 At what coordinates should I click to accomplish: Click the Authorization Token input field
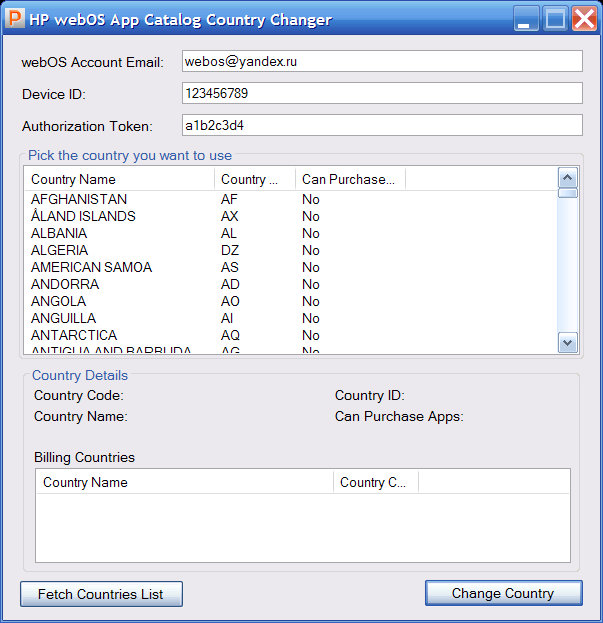click(x=381, y=125)
